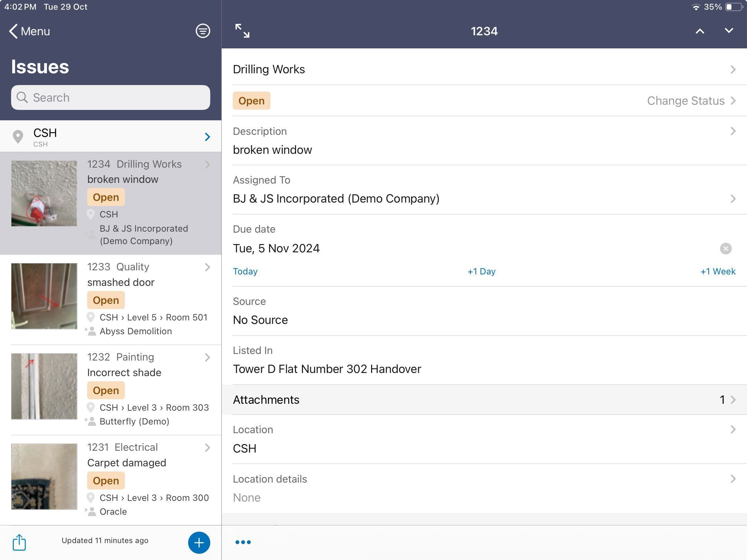Tap the filter icon beside Menu
Image resolution: width=747 pixels, height=560 pixels.
(203, 31)
